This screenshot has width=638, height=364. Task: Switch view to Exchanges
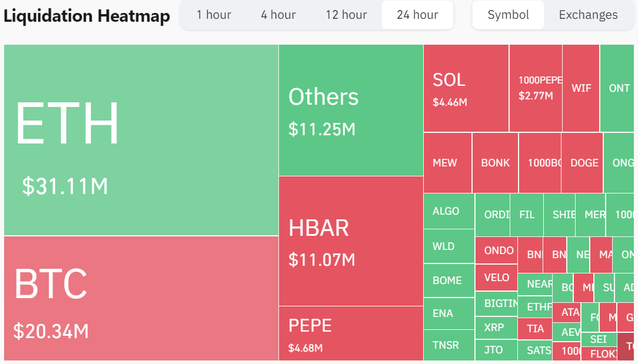[588, 15]
